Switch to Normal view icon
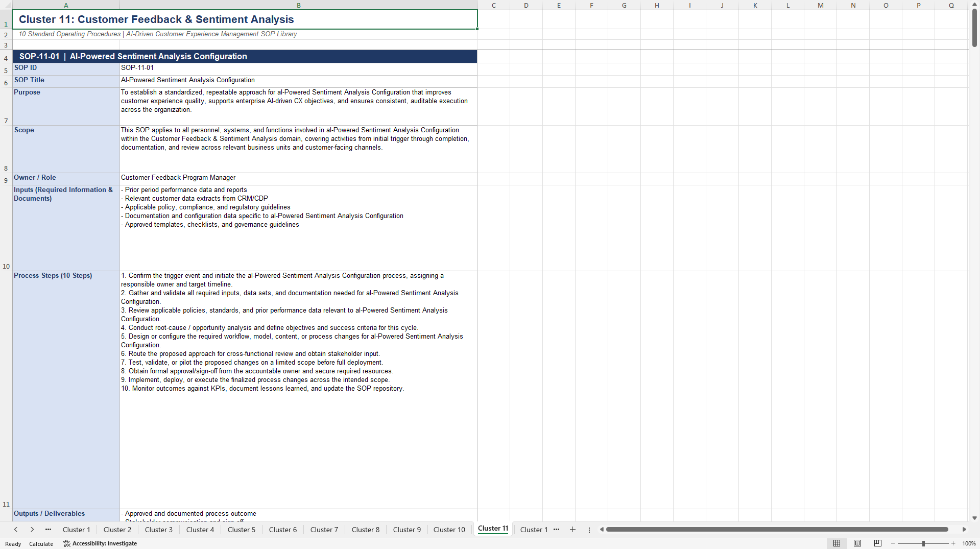This screenshot has height=549, width=980. [x=836, y=543]
